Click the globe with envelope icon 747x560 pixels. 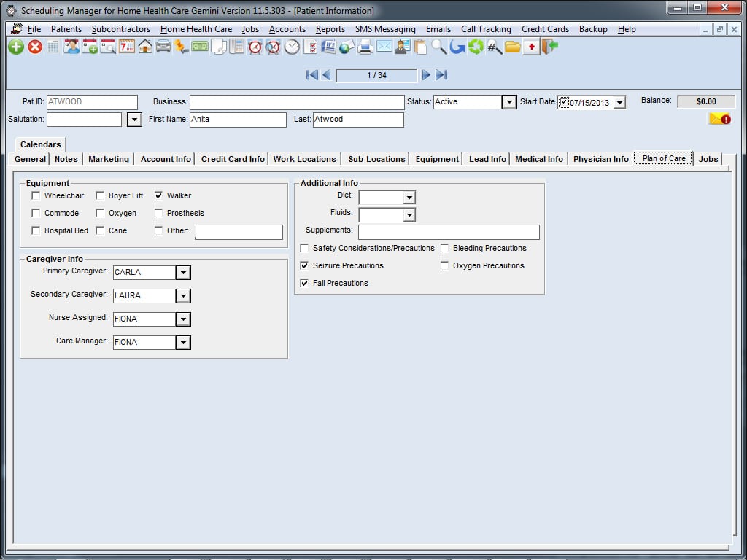[347, 47]
